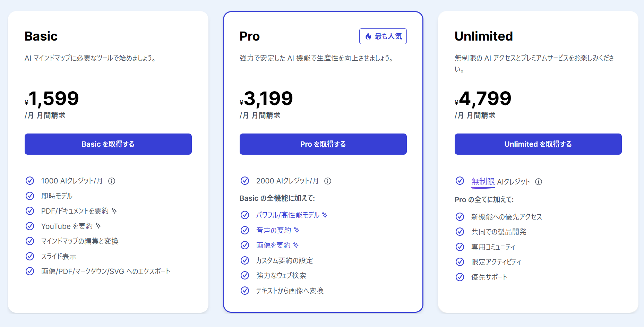The height and width of the screenshot is (327, 644).
Task: Click Unlimited を取得する button
Action: coord(538,144)
